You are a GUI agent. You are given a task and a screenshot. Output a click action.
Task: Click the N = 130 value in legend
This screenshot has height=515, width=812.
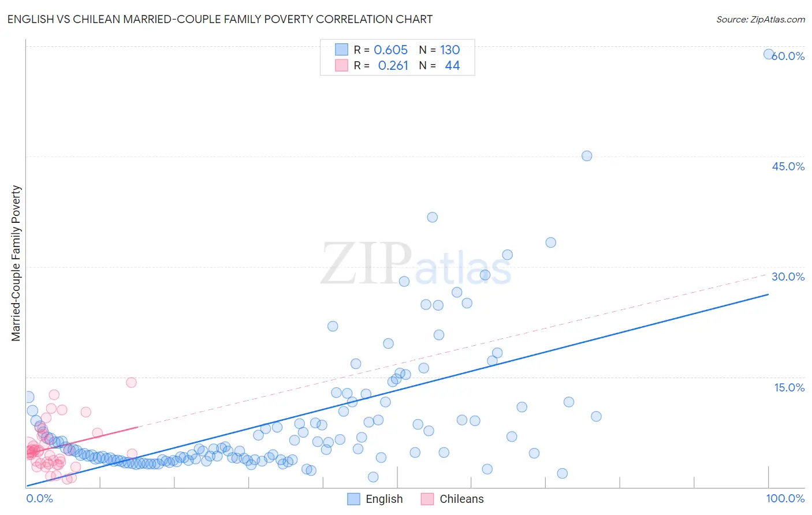tap(439, 50)
